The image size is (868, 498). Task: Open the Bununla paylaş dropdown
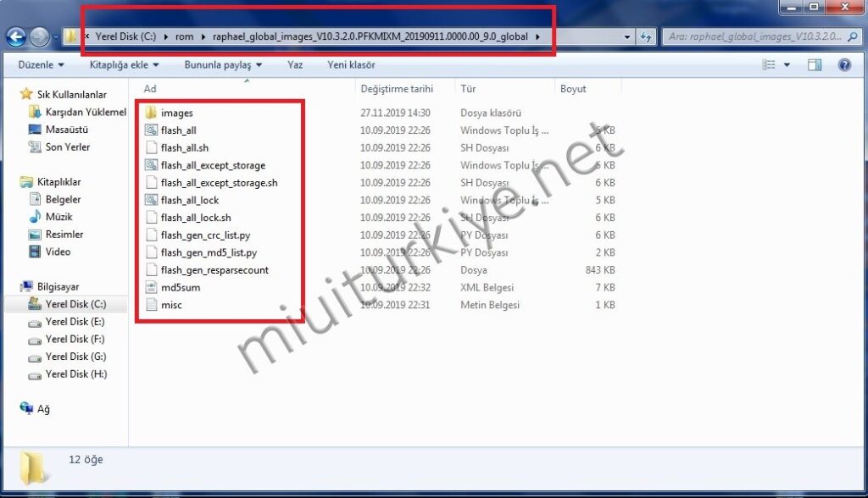point(223,65)
